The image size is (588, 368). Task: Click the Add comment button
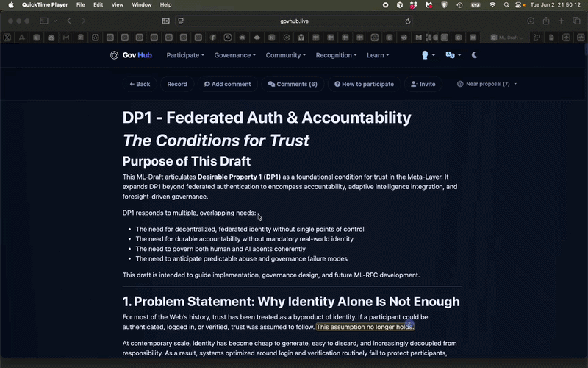(228, 84)
